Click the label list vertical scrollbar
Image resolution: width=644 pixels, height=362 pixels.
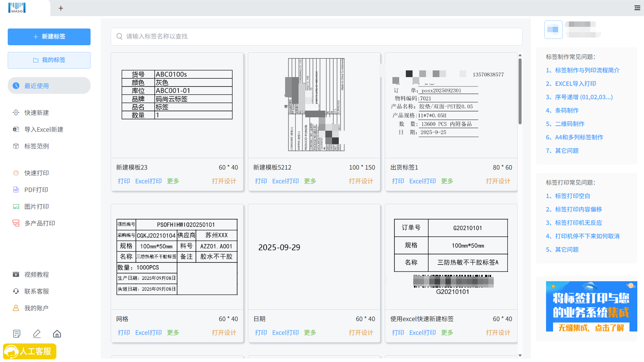520,91
